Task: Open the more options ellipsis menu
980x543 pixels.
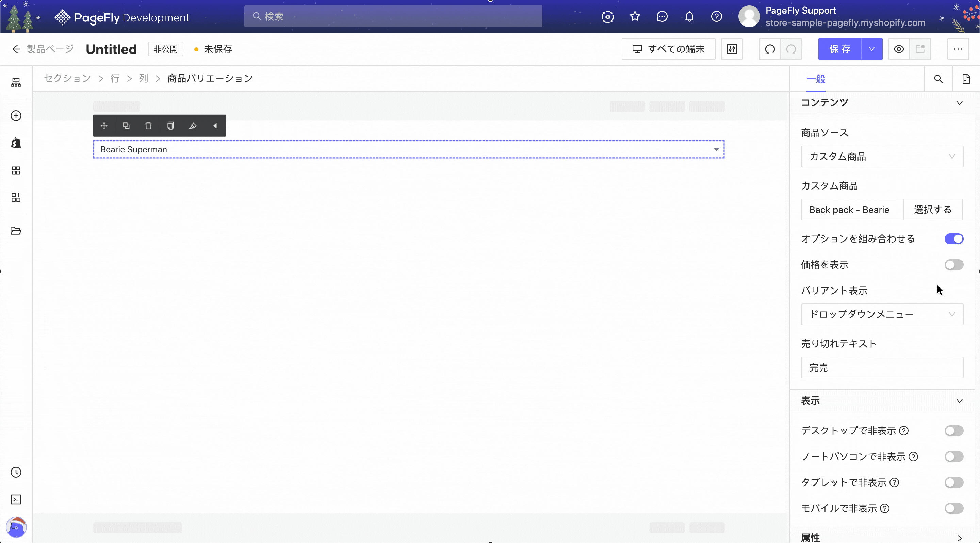Action: tap(958, 49)
